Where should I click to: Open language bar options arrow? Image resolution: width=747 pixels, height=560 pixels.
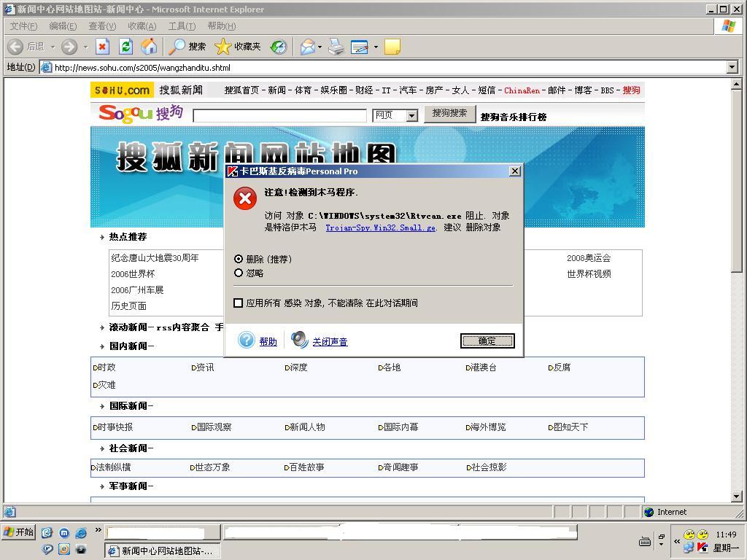[661, 544]
